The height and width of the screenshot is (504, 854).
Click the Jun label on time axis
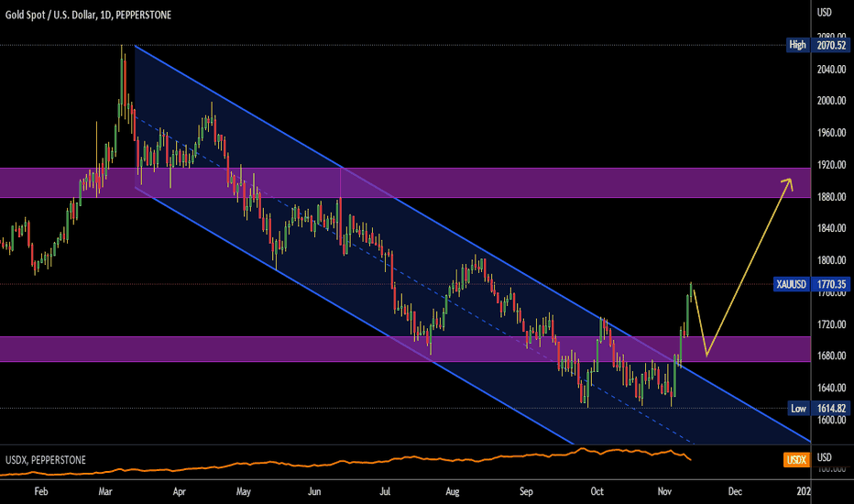314,491
